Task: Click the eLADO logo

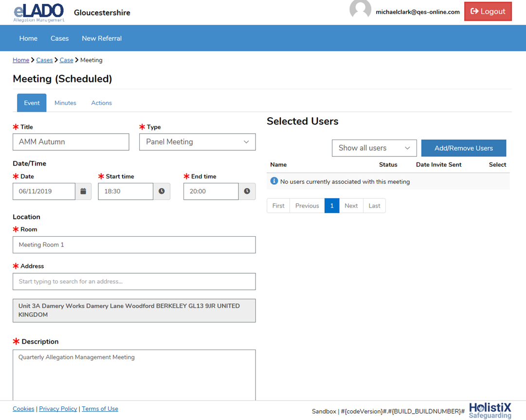Action: tap(39, 12)
